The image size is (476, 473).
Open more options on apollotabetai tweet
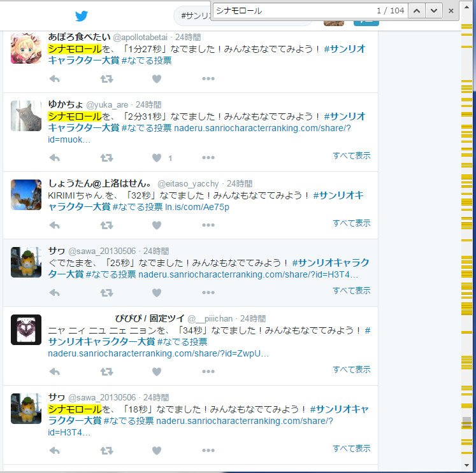point(208,78)
